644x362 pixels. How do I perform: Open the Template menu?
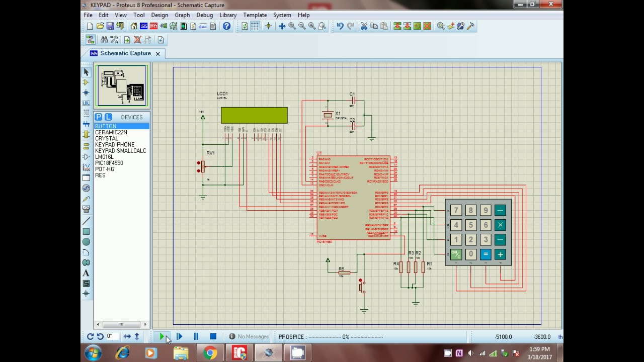point(255,15)
